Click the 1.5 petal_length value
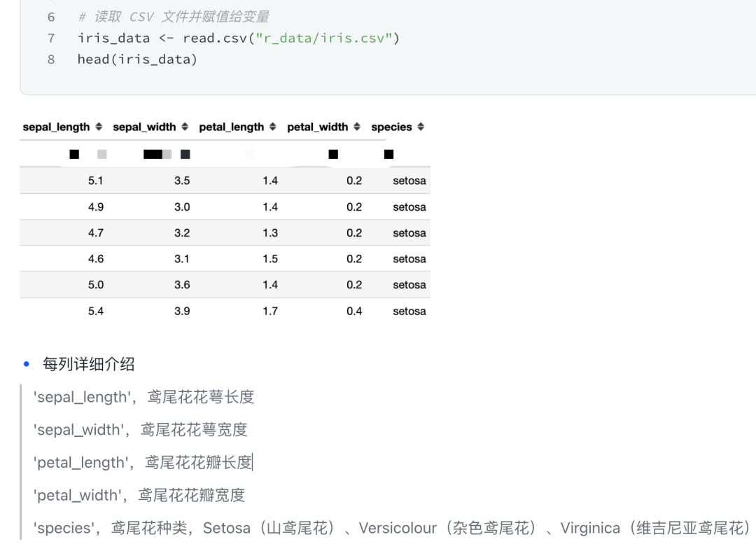Image resolution: width=756 pixels, height=551 pixels. (x=270, y=259)
